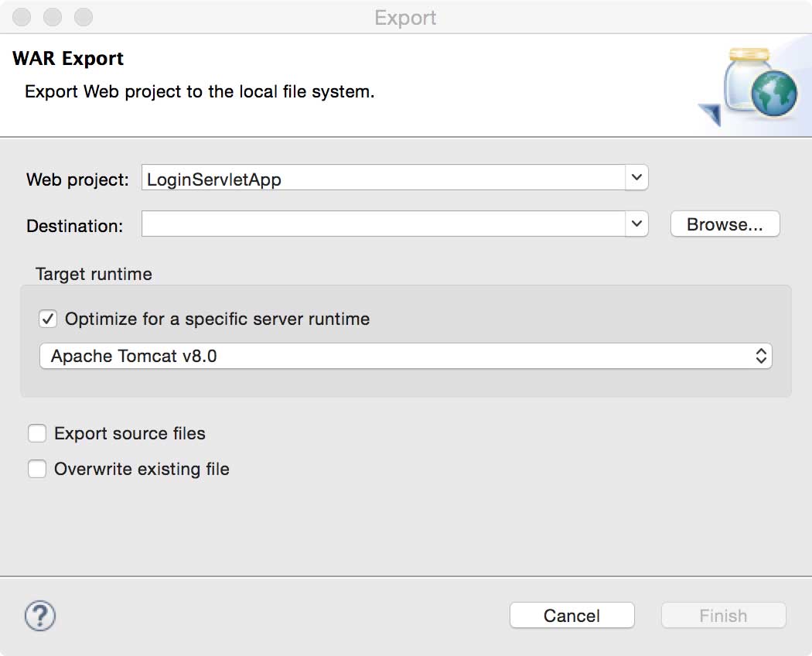The image size is (812, 656).
Task: Tick the Overwrite existing file checkbox
Action: click(x=37, y=469)
